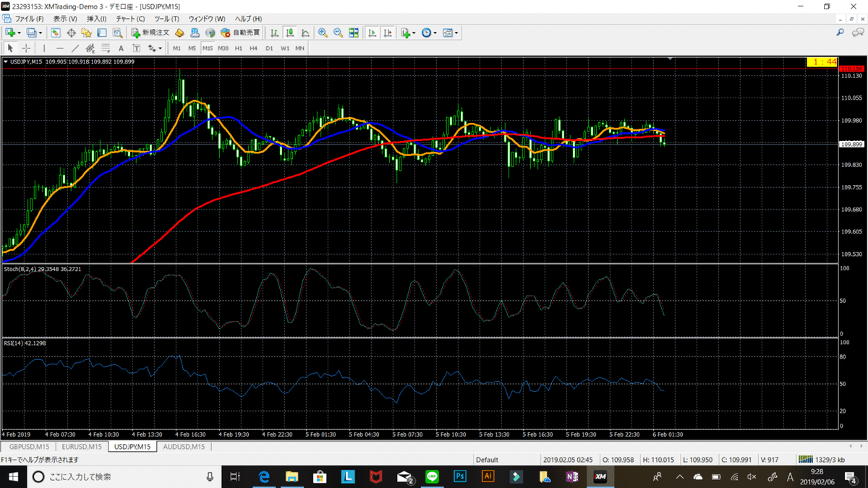The width and height of the screenshot is (868, 488).
Task: Open LINE app from the taskbar
Action: [432, 476]
